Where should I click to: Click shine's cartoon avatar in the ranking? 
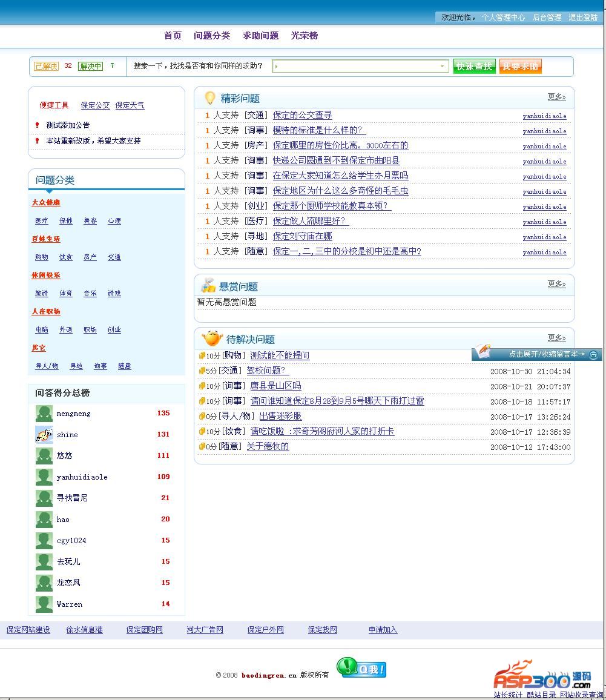(x=44, y=434)
